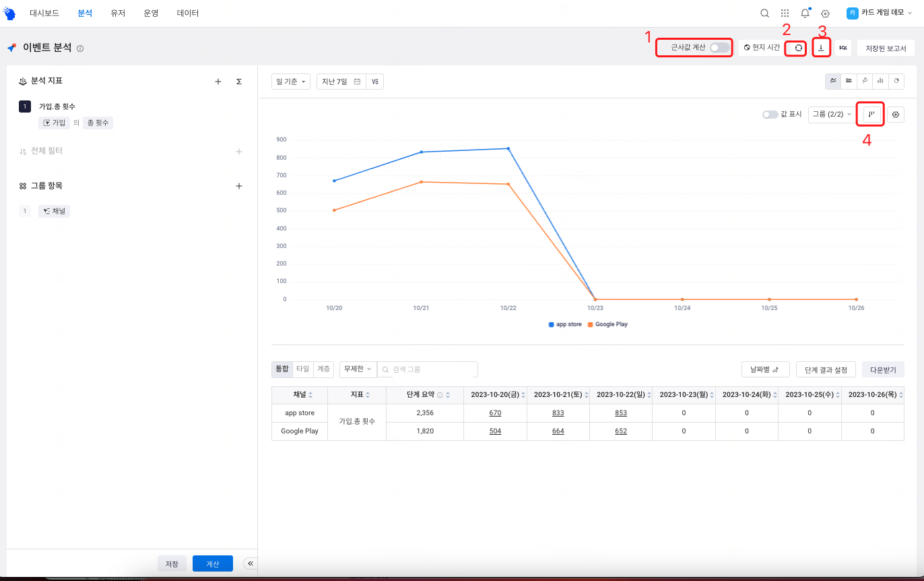Turn on the 값 표시 toggle

[x=770, y=114]
